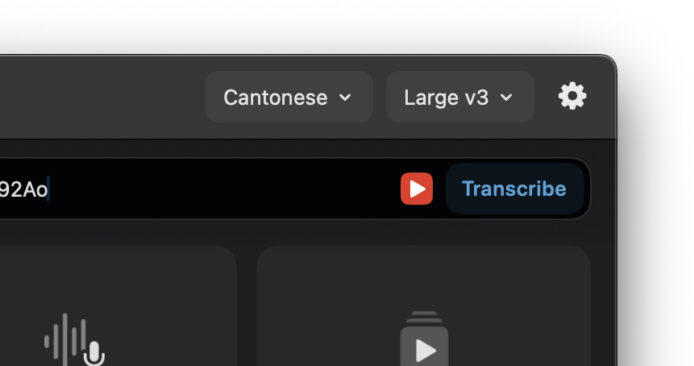Image resolution: width=694 pixels, height=366 pixels.
Task: Focus the URL field ending in 92Ao
Action: [197, 189]
